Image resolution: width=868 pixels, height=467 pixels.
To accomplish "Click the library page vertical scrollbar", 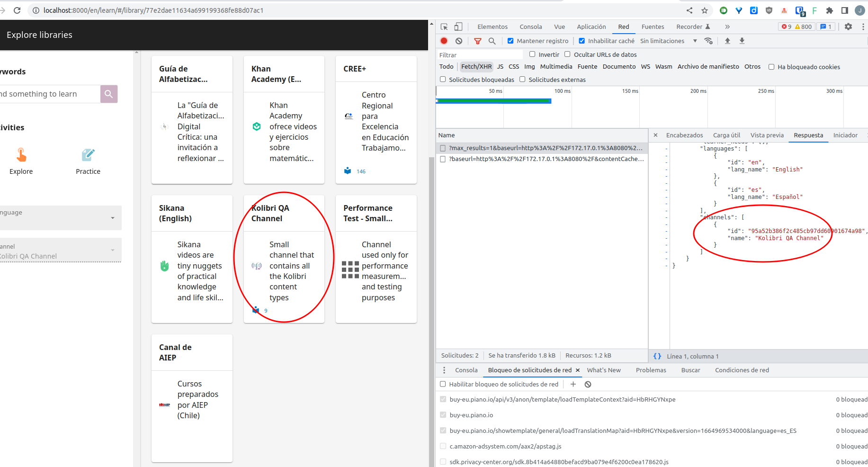I will [x=431, y=313].
